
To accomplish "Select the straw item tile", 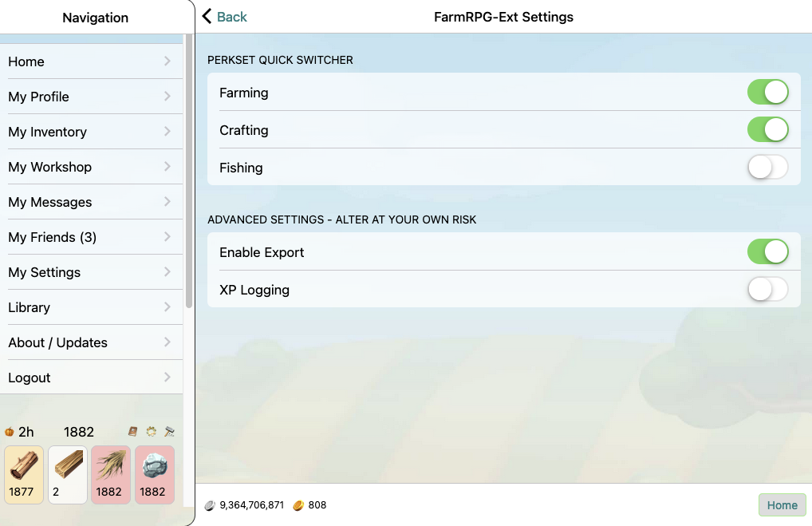I will click(111, 475).
